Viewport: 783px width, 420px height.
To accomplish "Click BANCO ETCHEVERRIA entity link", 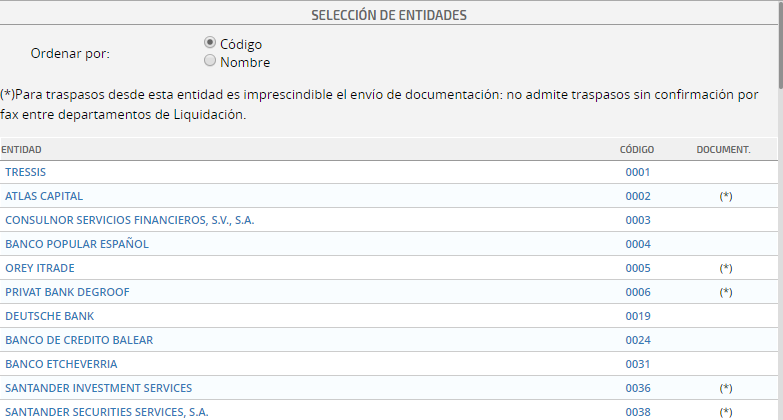I will pos(61,364).
